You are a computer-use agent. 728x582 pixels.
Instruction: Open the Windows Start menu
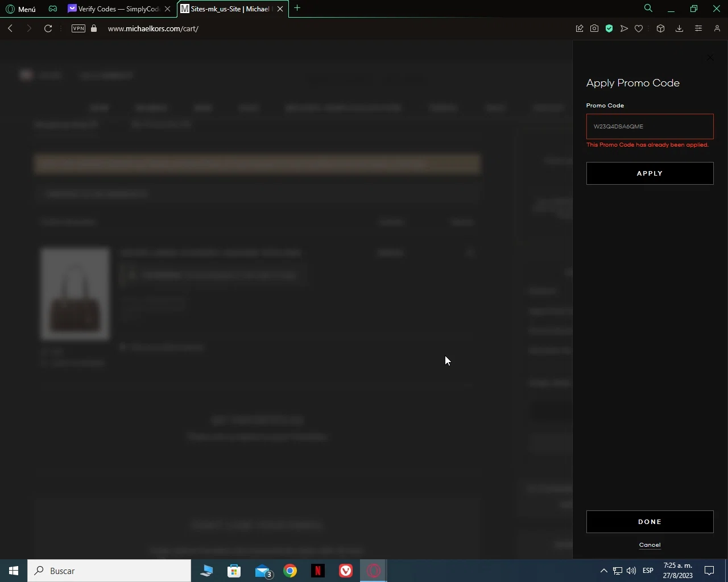[14, 571]
